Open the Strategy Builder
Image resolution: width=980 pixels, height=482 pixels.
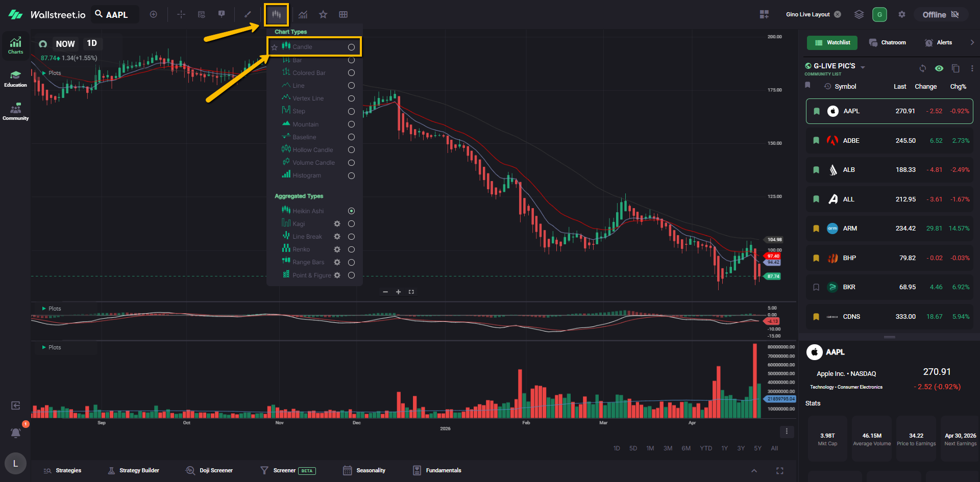tap(134, 470)
